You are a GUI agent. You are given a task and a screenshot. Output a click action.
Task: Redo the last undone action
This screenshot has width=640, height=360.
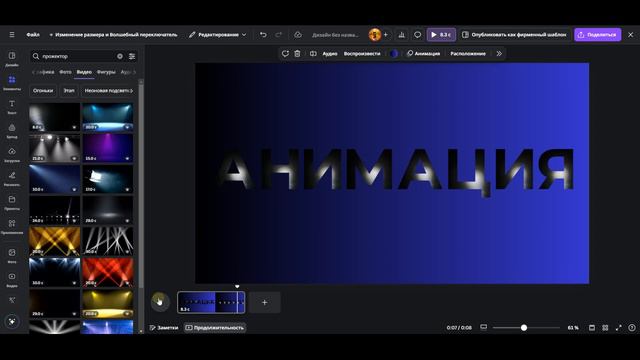pyautogui.click(x=278, y=35)
